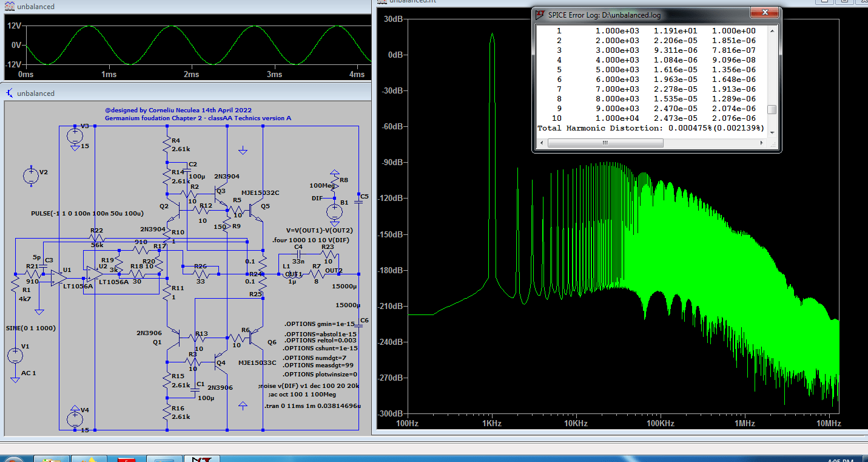Screen dimensions: 868x462
Task: Click the error log vertical scrollbar thumb
Action: pos(772,110)
